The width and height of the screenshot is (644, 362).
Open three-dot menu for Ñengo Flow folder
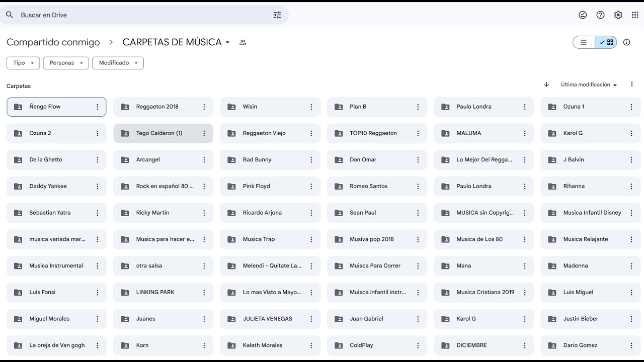point(98,107)
